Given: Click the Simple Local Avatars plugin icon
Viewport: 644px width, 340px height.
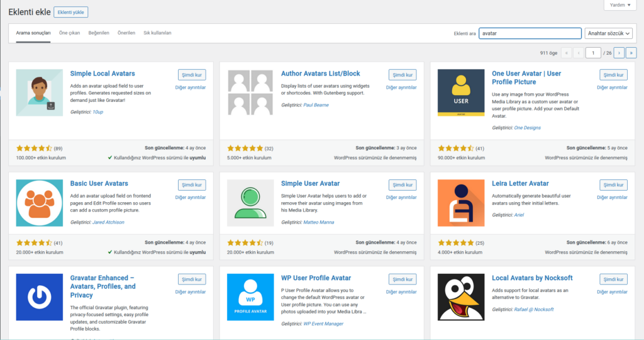Looking at the screenshot, I should click(x=39, y=93).
